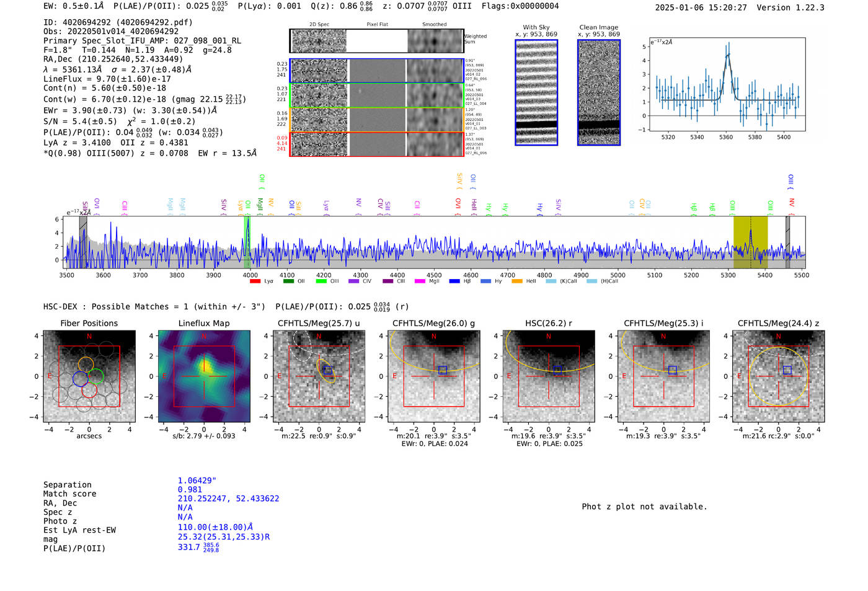Open the CFHTLS/Meg(24.4) z image
Screen dimensions: 868x591
778,376
